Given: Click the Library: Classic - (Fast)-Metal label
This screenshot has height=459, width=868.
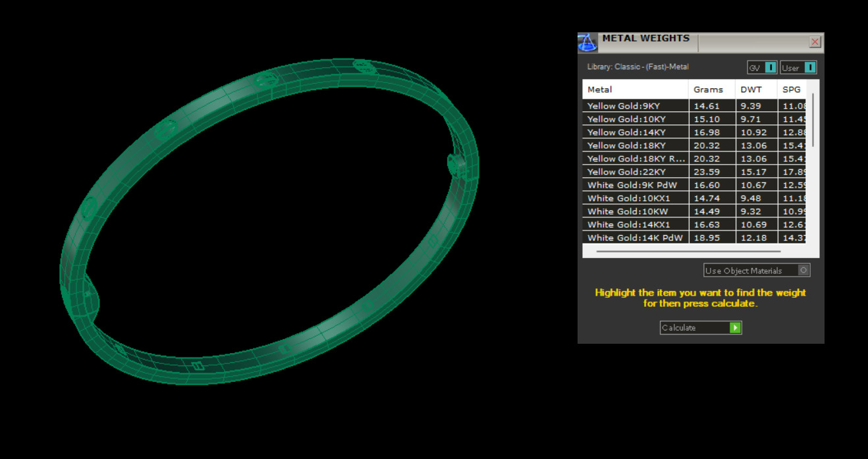Looking at the screenshot, I should [638, 67].
